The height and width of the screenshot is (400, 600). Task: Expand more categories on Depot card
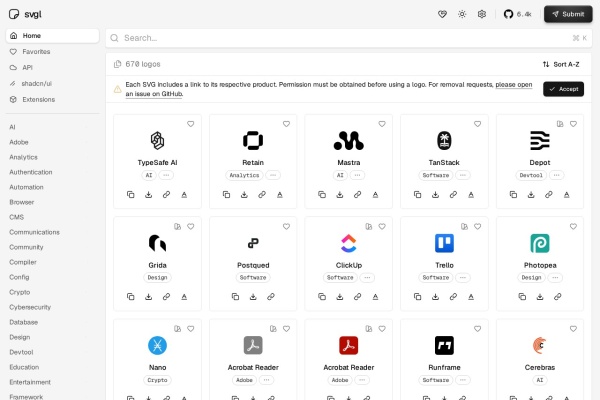(x=556, y=175)
